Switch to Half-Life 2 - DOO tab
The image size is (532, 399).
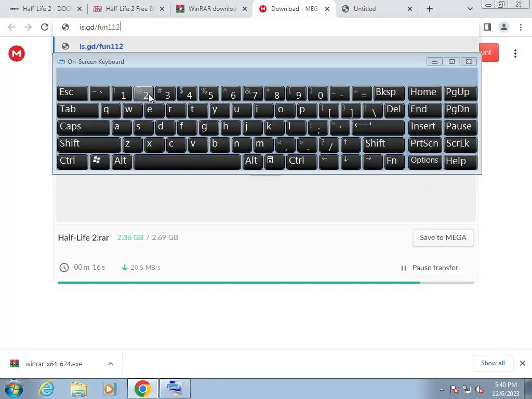pyautogui.click(x=46, y=9)
